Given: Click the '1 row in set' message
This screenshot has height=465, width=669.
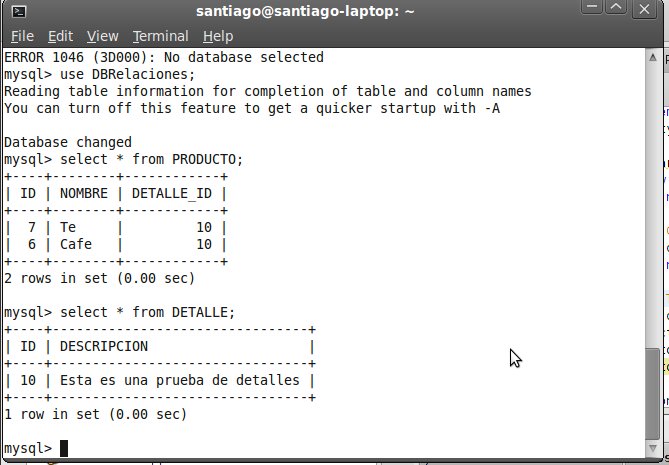Looking at the screenshot, I should (96, 414).
